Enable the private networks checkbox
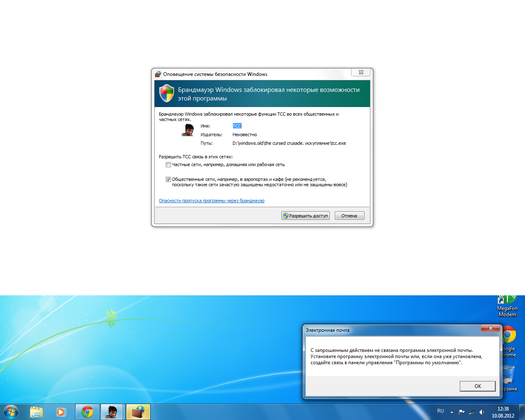The height and width of the screenshot is (420, 525). tap(168, 165)
